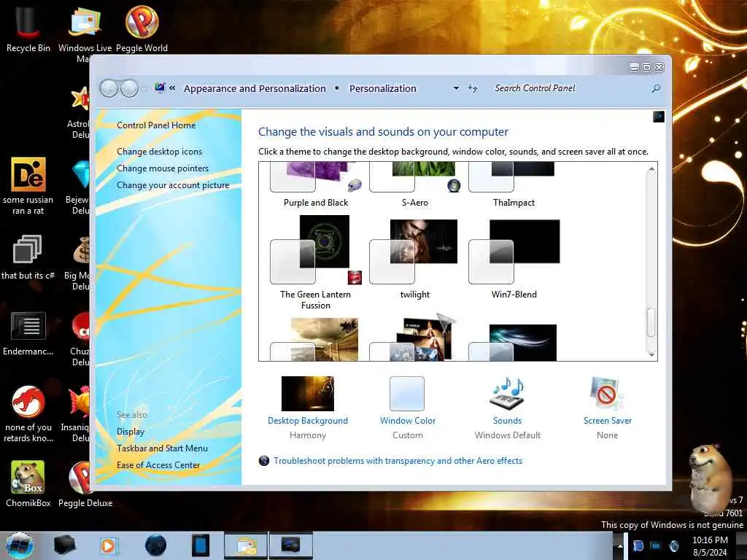The height and width of the screenshot is (560, 747).
Task: Click the Desktop Background Harmony thumbnail
Action: pyautogui.click(x=308, y=393)
